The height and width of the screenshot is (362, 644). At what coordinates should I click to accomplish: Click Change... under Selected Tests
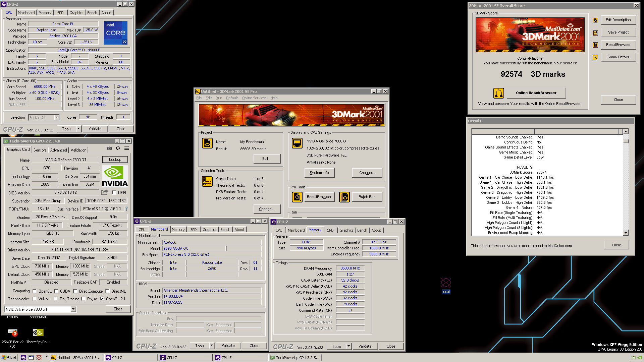pos(267,209)
